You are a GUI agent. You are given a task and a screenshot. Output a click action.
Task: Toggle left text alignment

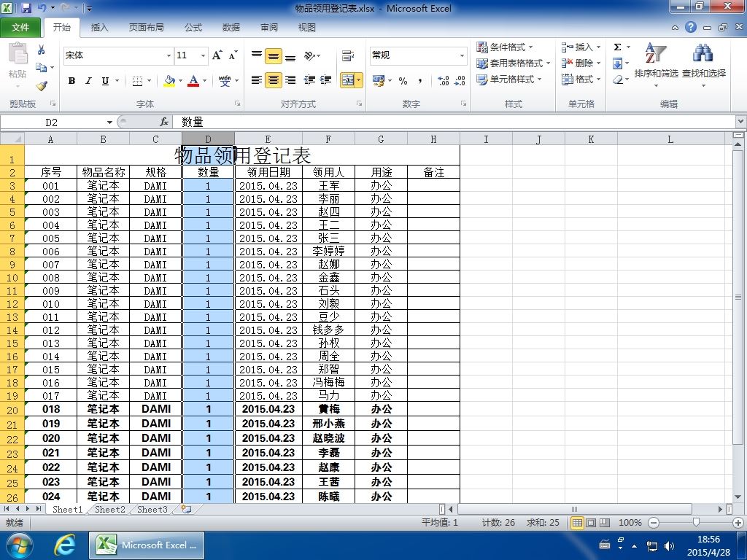pos(256,80)
